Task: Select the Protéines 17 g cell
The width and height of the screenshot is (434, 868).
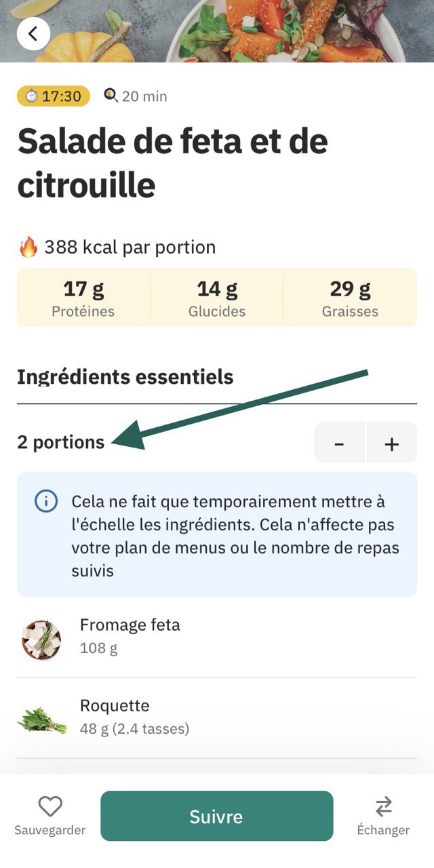Action: click(83, 298)
